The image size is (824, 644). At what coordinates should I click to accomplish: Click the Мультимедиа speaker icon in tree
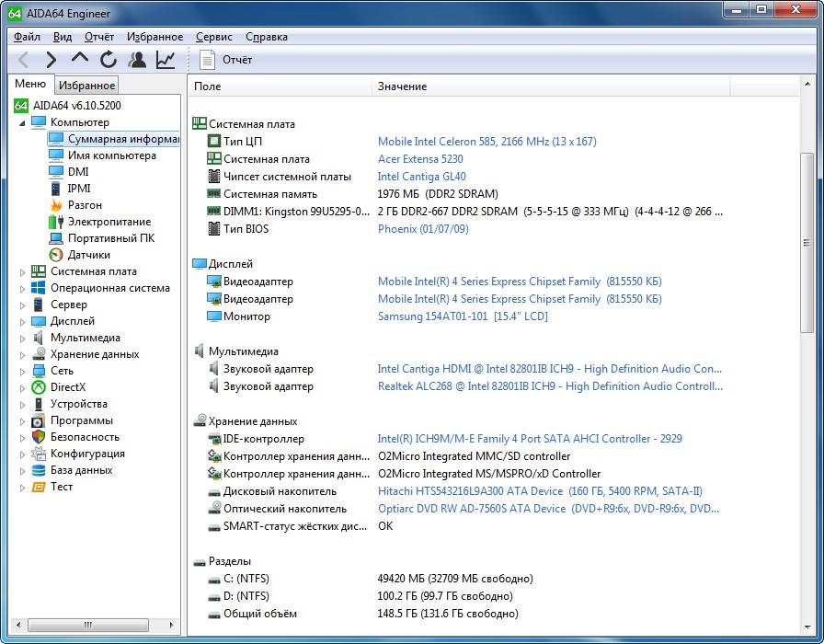(x=39, y=338)
